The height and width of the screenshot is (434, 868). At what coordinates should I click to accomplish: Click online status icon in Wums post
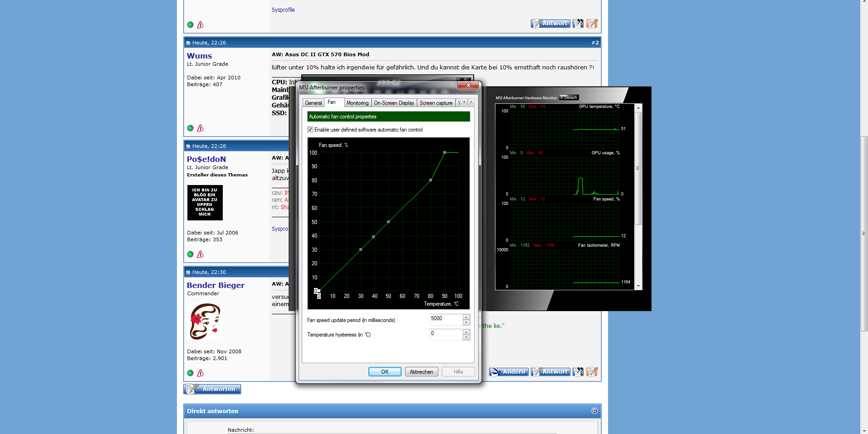[190, 128]
